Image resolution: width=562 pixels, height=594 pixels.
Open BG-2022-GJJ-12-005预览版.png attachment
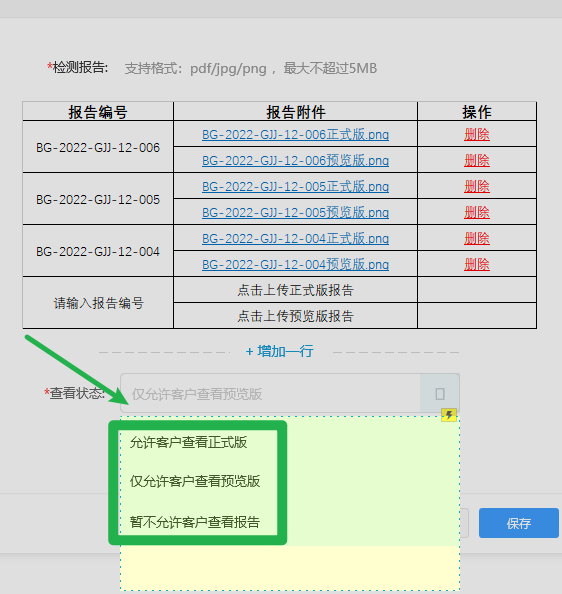tap(295, 212)
